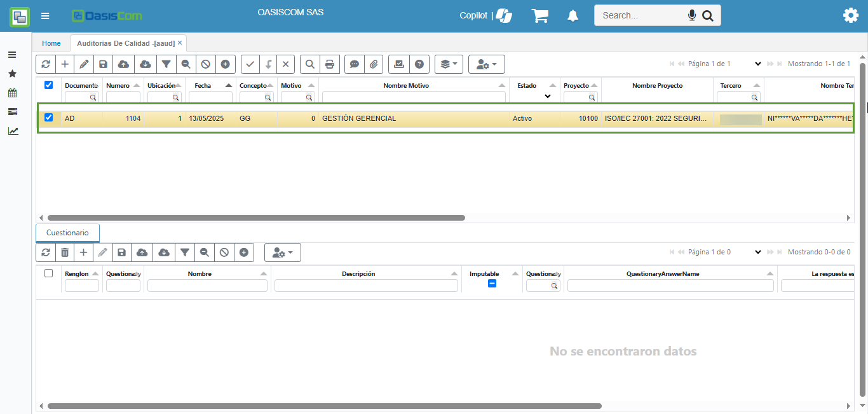Open comments with the speech bubble icon
The height and width of the screenshot is (414, 868).
tap(355, 64)
